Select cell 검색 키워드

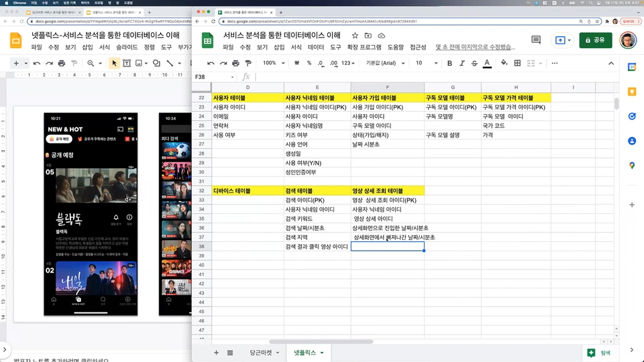[317, 219]
